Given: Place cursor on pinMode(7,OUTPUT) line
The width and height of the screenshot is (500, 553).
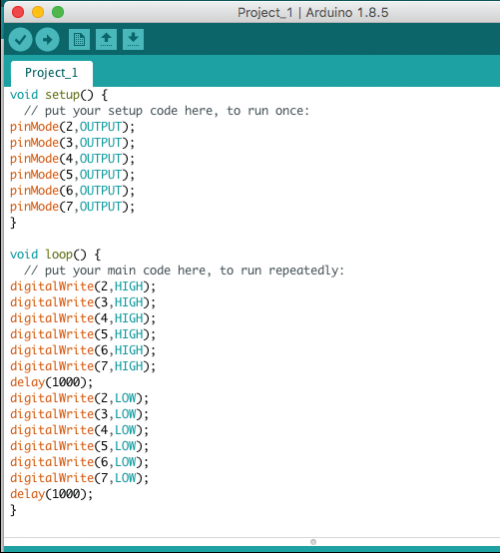Looking at the screenshot, I should [72, 207].
